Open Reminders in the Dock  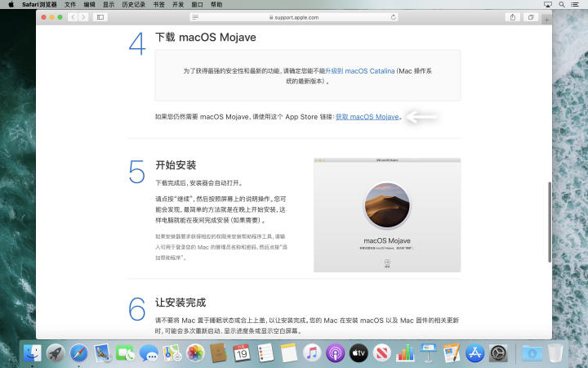coord(265,353)
